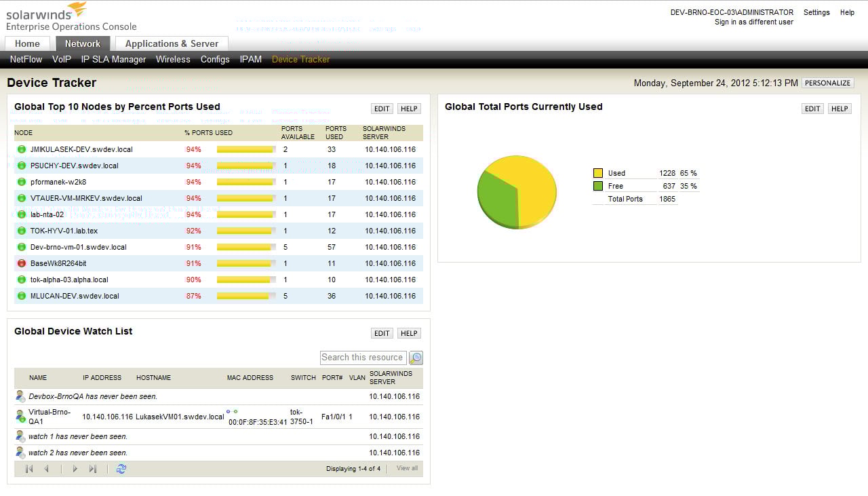Go to the Wireless section
Viewport: 868px width, 496px height.
pyautogui.click(x=173, y=60)
